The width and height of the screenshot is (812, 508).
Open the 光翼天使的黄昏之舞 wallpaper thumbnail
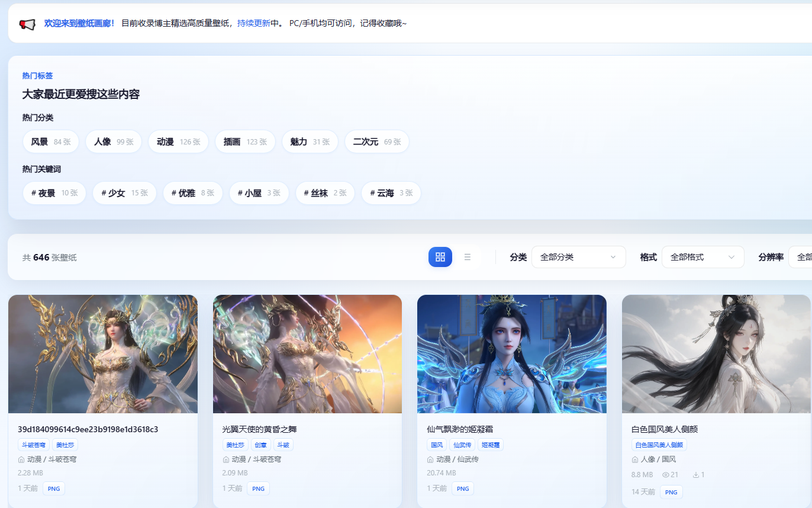pyautogui.click(x=307, y=354)
